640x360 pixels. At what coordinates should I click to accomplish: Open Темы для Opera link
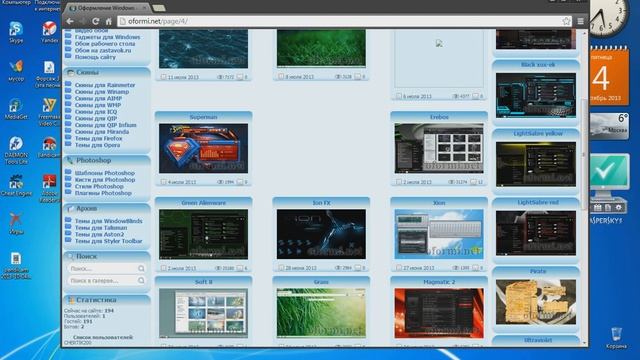tap(98, 145)
